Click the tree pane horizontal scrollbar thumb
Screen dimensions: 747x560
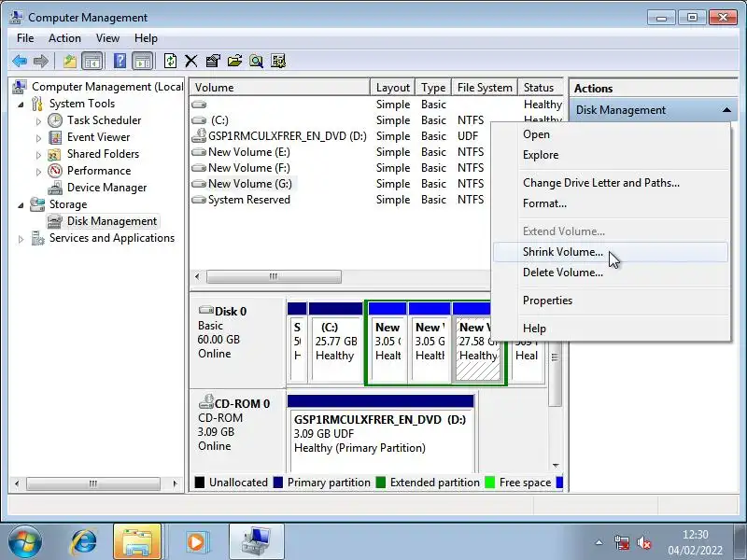[x=92, y=483]
